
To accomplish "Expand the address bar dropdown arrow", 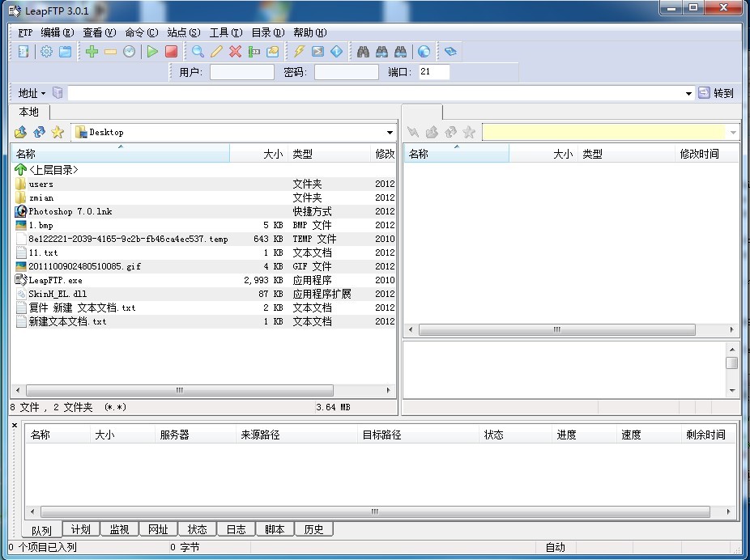I will click(688, 94).
